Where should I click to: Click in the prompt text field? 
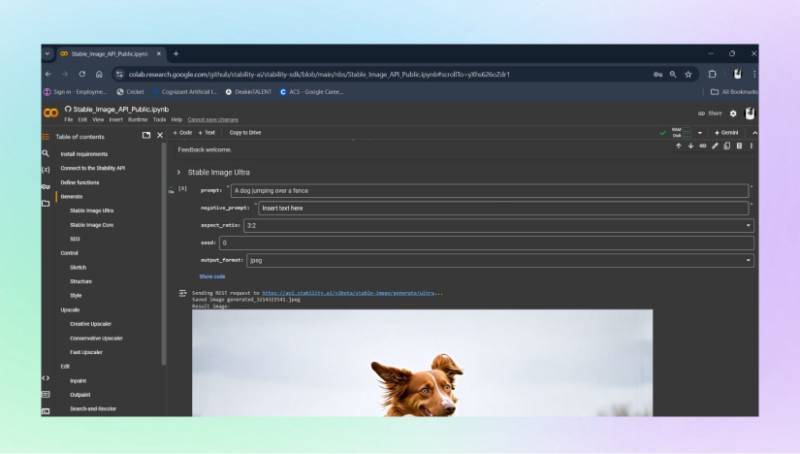[490, 191]
